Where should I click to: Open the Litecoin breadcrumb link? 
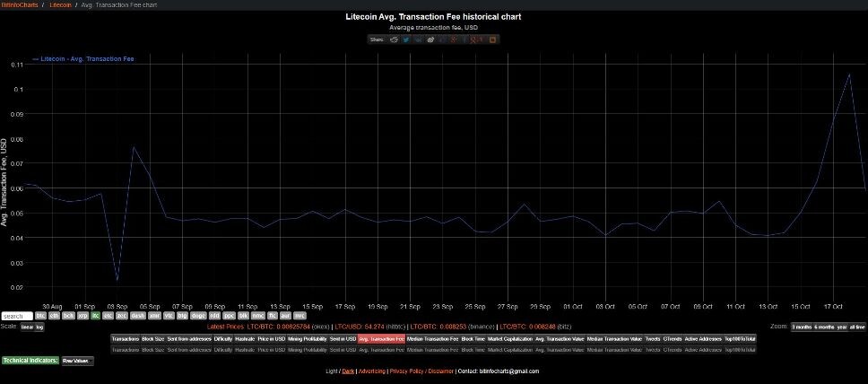point(61,5)
